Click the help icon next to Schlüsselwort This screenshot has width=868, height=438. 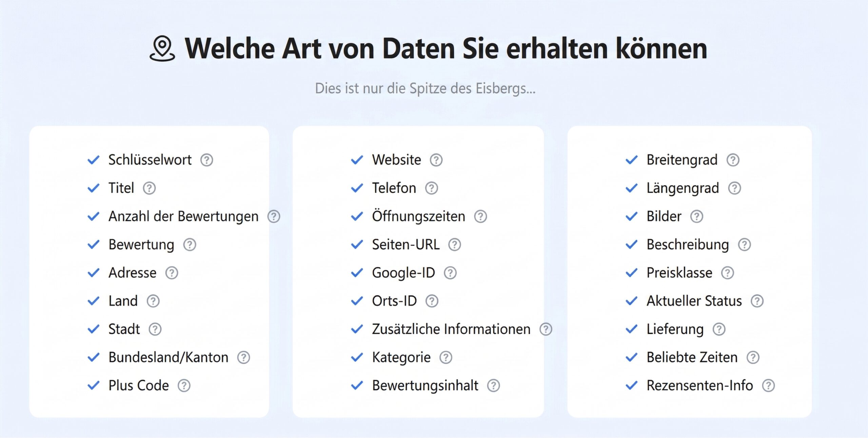tap(206, 160)
